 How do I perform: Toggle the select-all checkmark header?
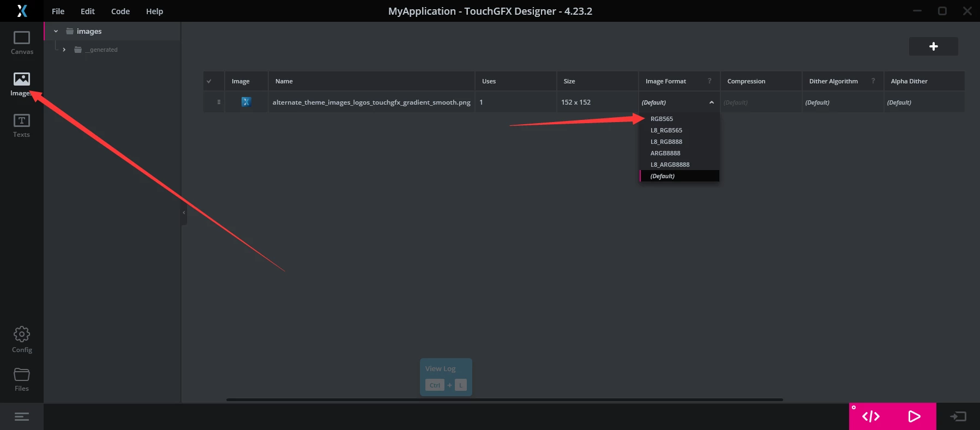209,81
